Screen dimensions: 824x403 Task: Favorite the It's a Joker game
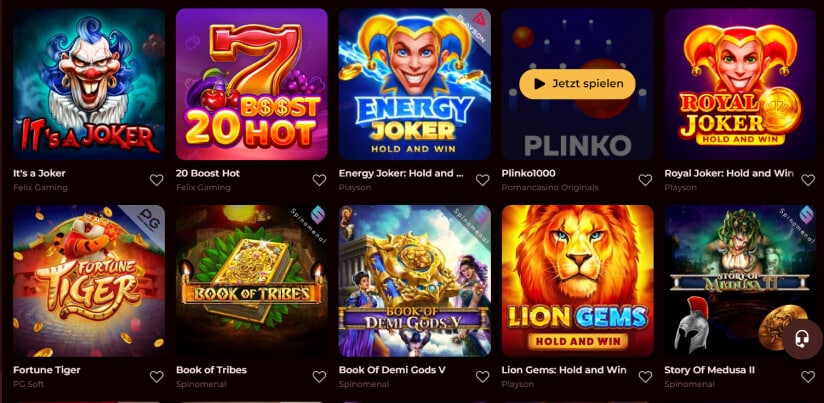157,180
